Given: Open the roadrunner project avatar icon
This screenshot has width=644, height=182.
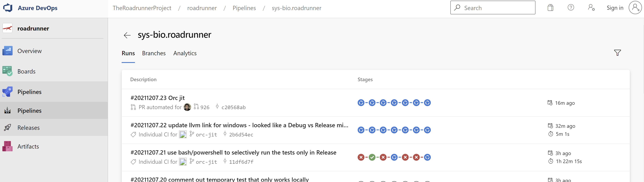Looking at the screenshot, I should pyautogui.click(x=7, y=28).
